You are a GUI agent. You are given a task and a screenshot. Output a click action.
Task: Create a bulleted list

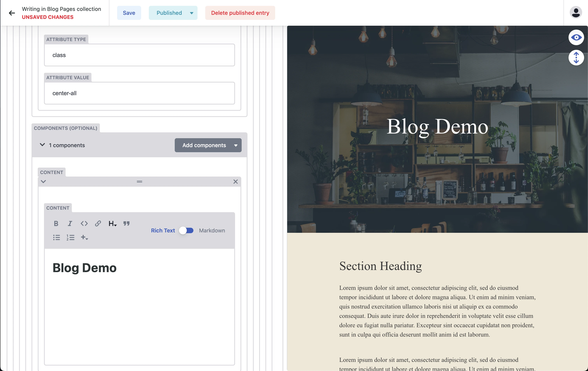56,237
